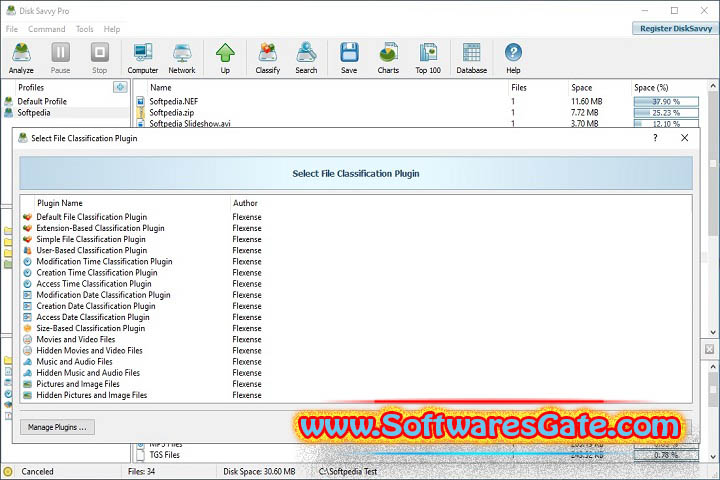This screenshot has width=720, height=480.
Task: Open the Charts toolbar icon
Action: point(388,58)
